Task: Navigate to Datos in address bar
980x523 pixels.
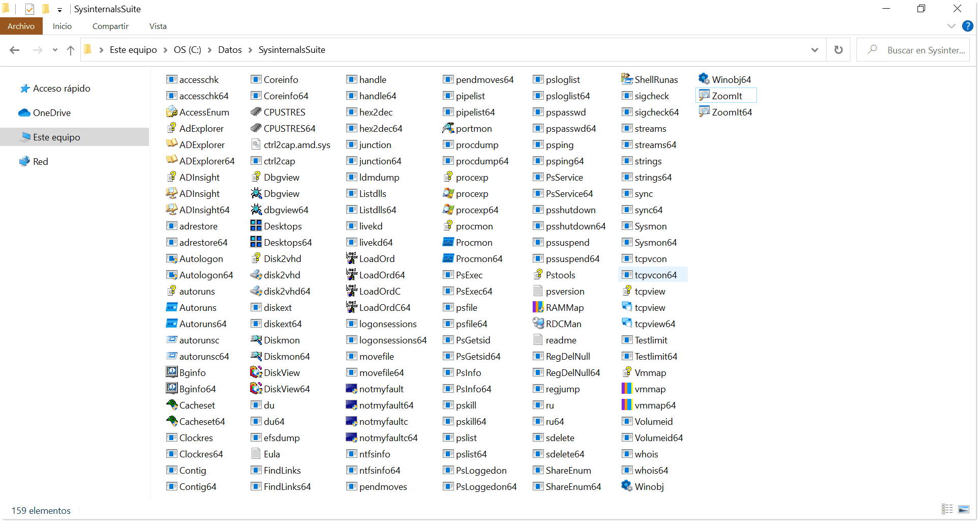Action: pos(230,50)
